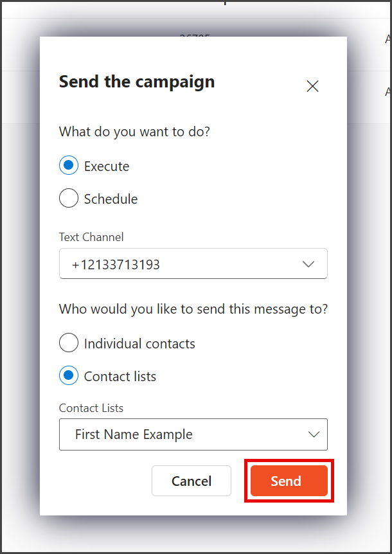Click the Individual contacts label text
The image size is (392, 554).
[x=139, y=343]
